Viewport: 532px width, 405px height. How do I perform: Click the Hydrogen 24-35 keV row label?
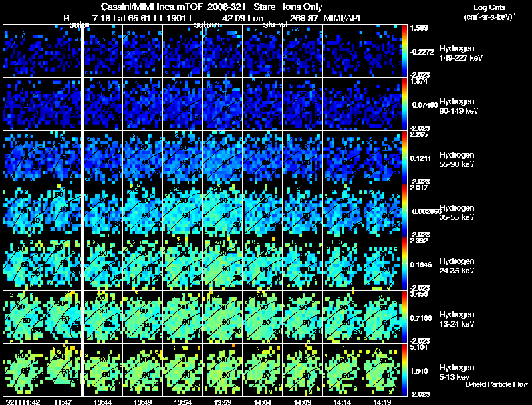457,266
